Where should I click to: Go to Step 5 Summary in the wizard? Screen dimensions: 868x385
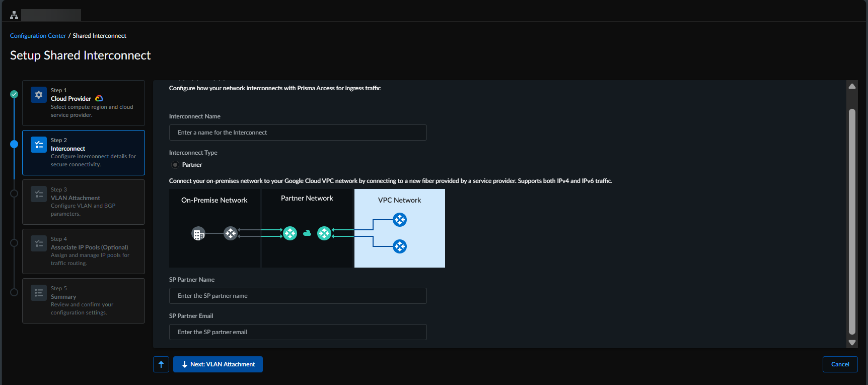pyautogui.click(x=84, y=301)
